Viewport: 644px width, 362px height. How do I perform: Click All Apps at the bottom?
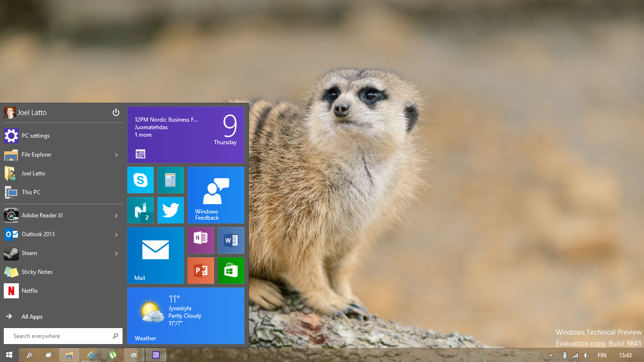(x=32, y=317)
